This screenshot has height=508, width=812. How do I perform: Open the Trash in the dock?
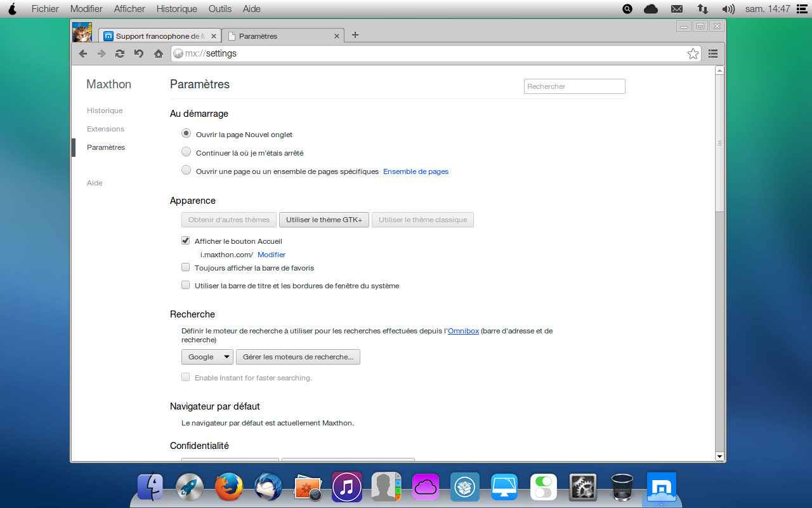click(622, 487)
